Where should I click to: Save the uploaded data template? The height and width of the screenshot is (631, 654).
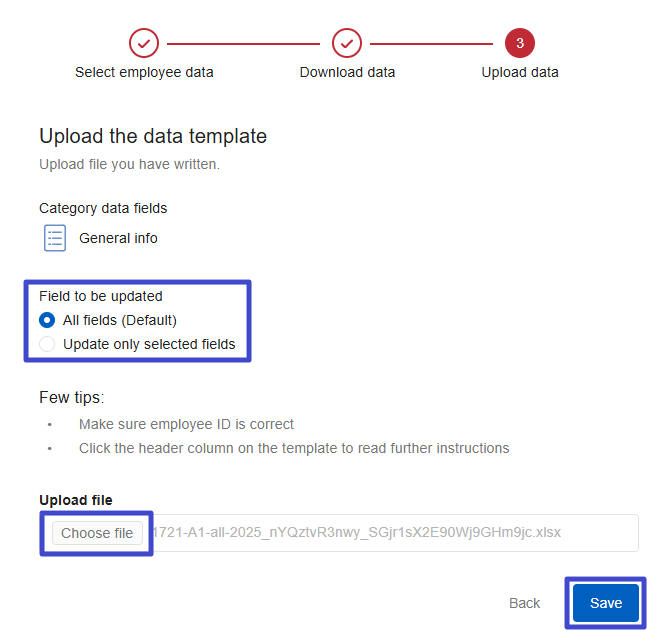coord(606,603)
